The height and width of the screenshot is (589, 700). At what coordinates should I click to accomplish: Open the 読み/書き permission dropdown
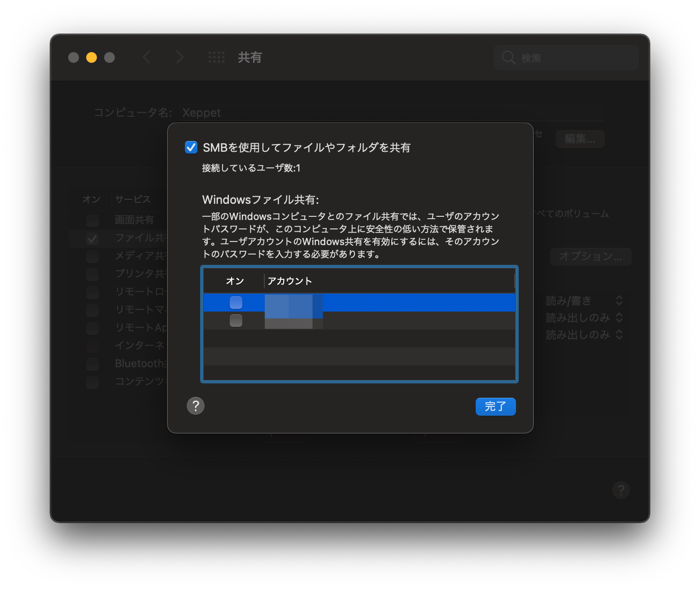click(584, 300)
